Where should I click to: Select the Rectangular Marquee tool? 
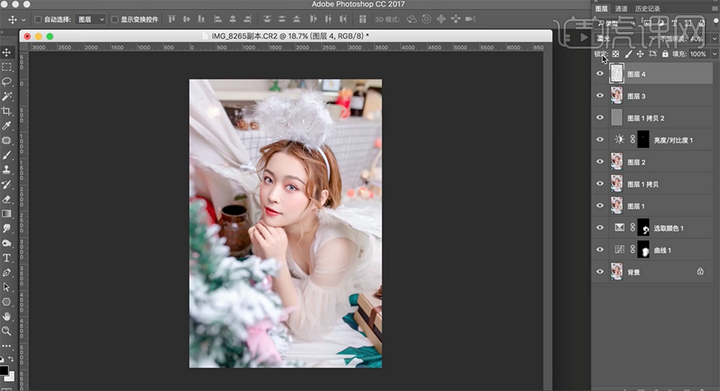6,67
